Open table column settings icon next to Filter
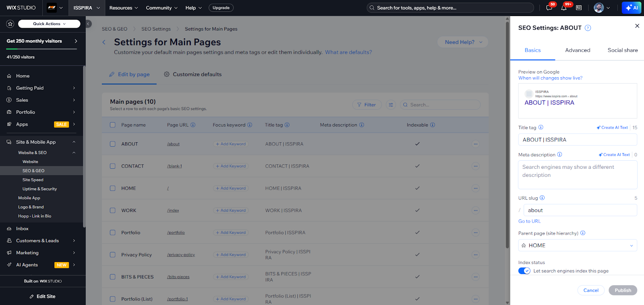This screenshot has height=305, width=644. click(390, 105)
